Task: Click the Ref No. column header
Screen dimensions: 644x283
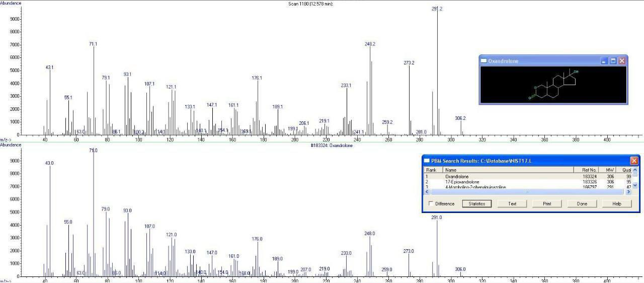Action: click(x=589, y=170)
